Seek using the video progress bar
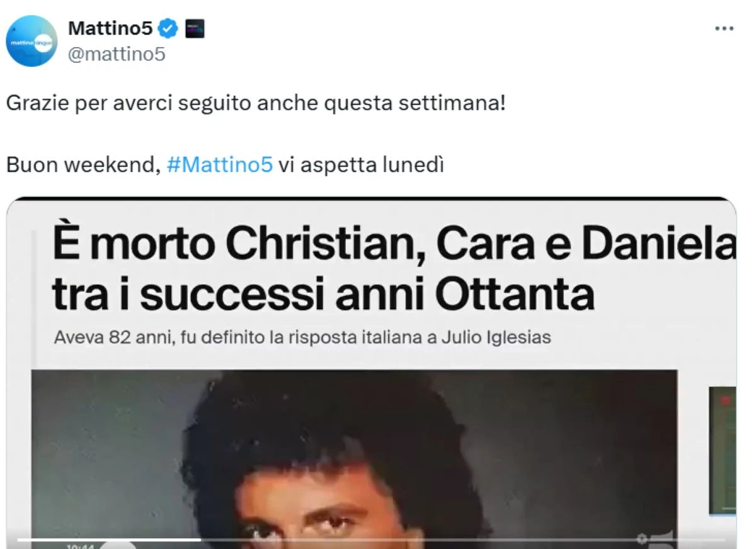This screenshot has width=756, height=549. [x=372, y=539]
